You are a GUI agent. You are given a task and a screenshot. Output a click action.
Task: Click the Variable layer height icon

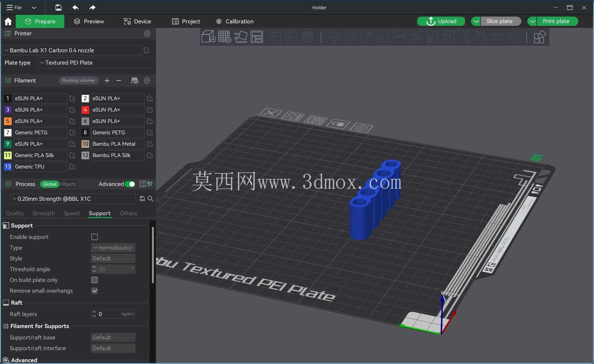click(308, 37)
